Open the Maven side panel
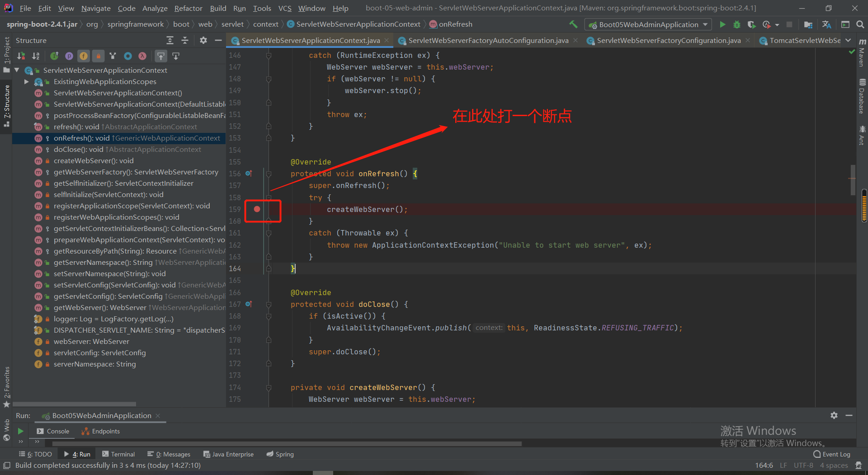Viewport: 868px width, 475px height. 862,53
